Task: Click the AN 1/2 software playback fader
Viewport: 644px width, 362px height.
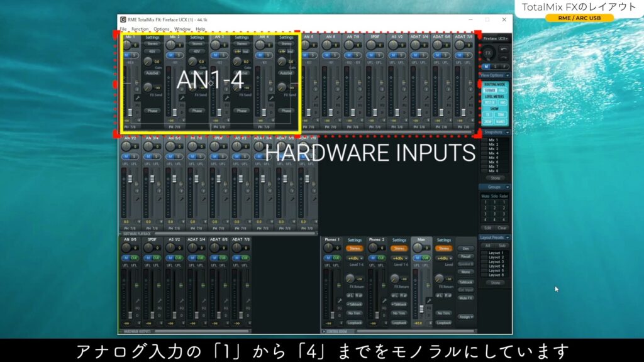Action: click(130, 178)
